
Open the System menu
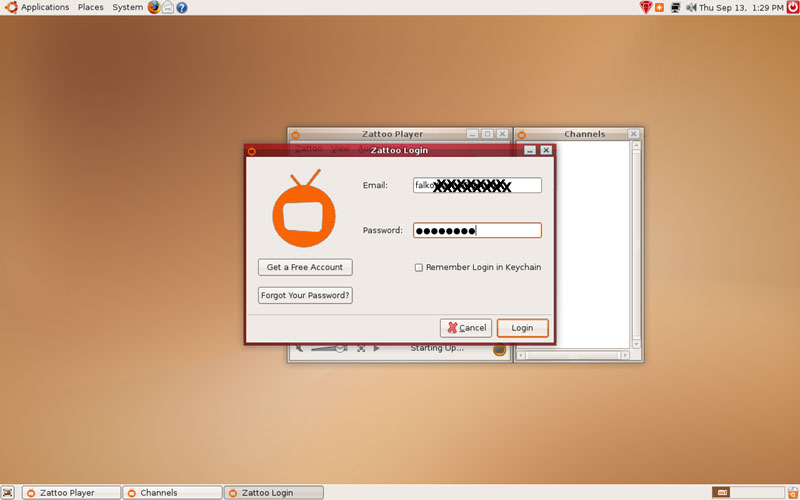coord(128,7)
